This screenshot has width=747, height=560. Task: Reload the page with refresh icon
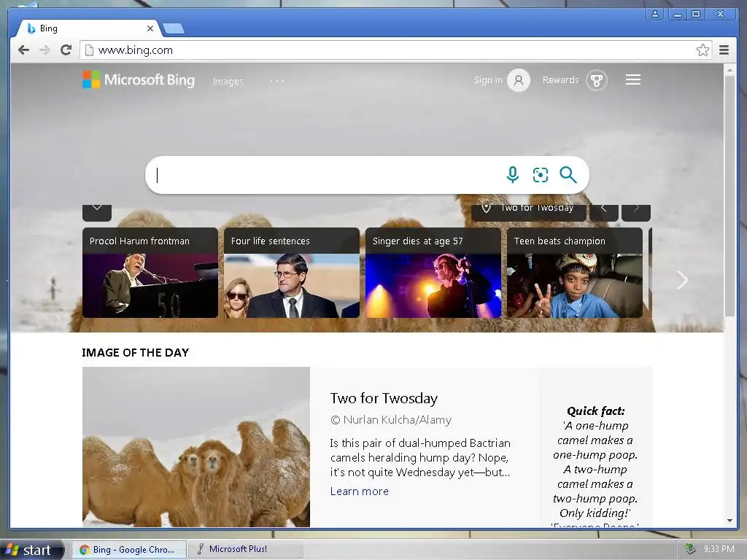click(66, 50)
